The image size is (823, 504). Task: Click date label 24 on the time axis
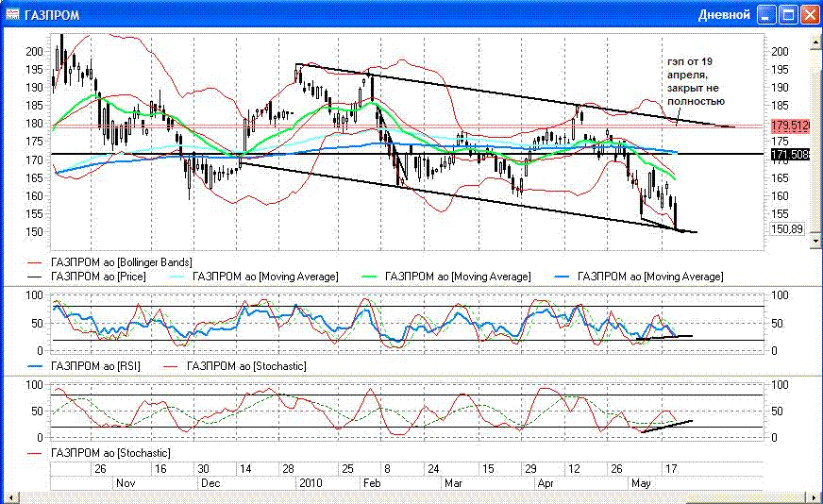coord(433,469)
